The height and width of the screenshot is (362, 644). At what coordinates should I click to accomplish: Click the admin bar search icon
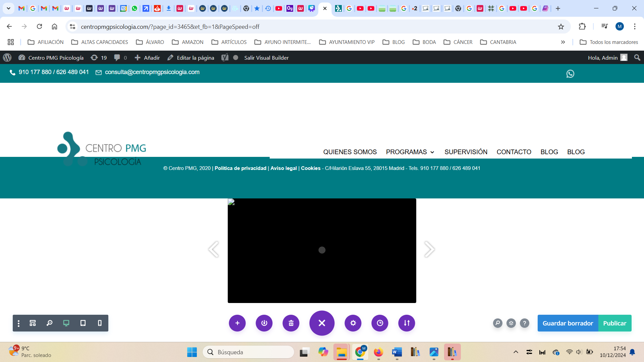(x=637, y=58)
